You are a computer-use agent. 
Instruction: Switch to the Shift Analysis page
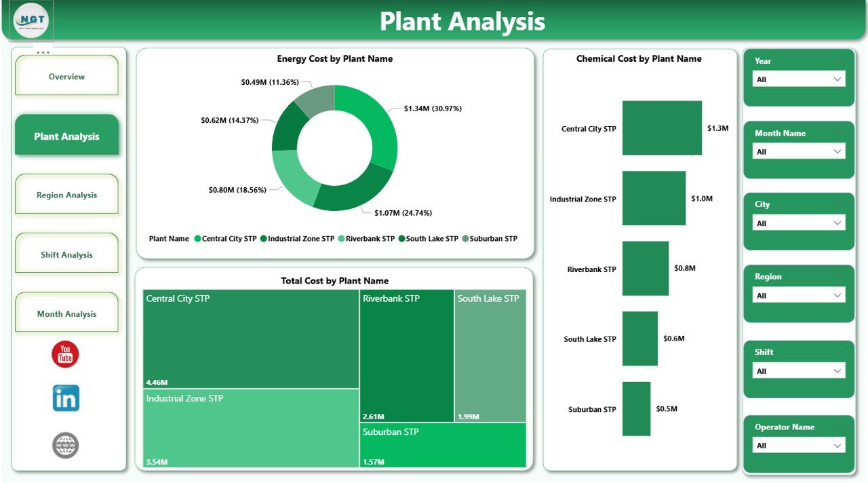pyautogui.click(x=66, y=254)
